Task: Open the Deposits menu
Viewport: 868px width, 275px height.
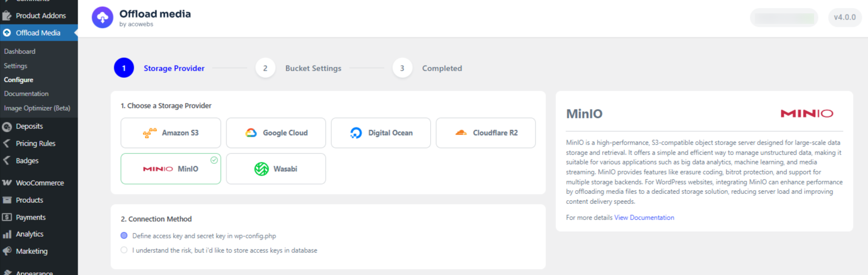Action: point(39,126)
